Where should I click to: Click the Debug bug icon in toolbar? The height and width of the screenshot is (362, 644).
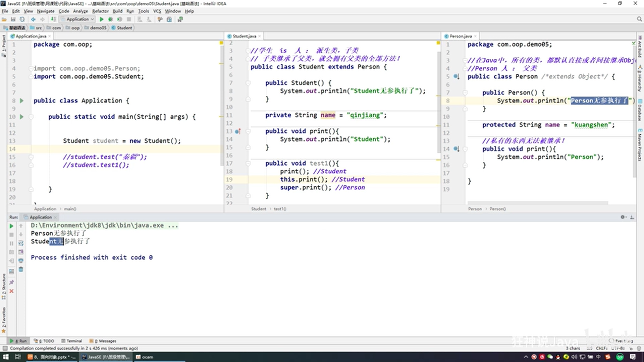pyautogui.click(x=110, y=19)
